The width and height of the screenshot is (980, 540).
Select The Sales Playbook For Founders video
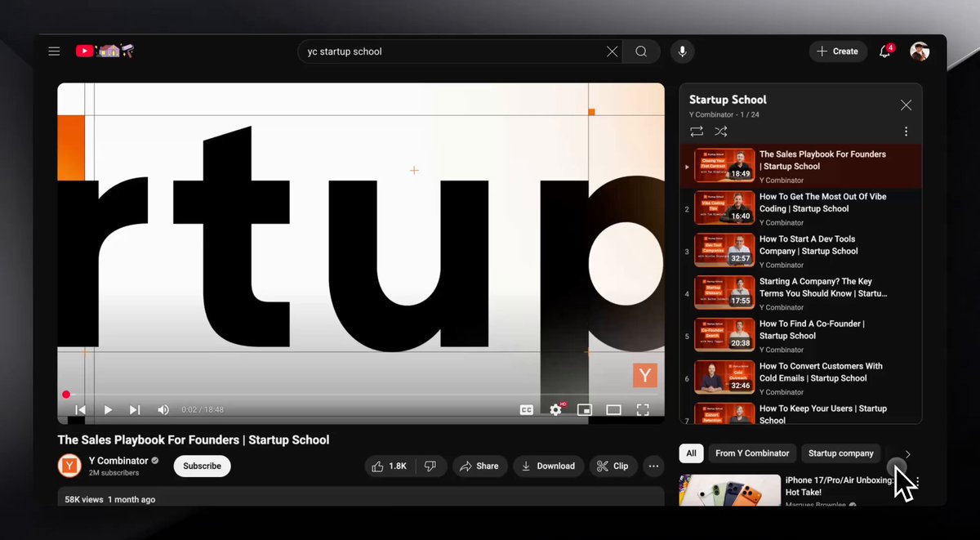point(801,166)
